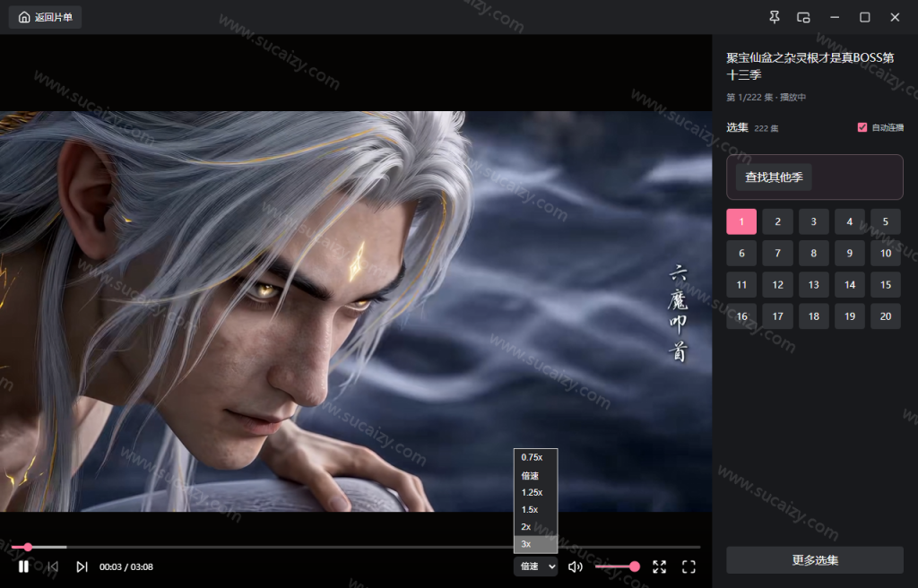Select 1.5x playback speed
This screenshot has height=588, width=918.
click(x=535, y=509)
